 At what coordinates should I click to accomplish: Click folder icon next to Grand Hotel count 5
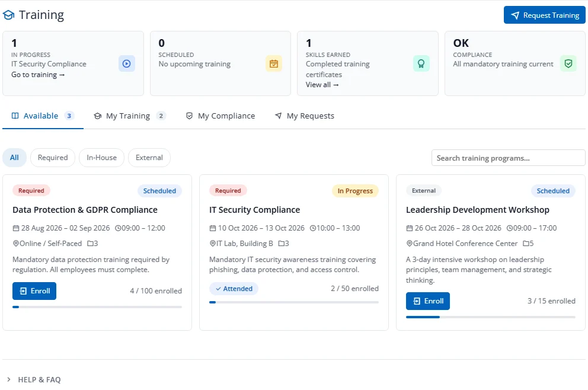click(x=526, y=244)
